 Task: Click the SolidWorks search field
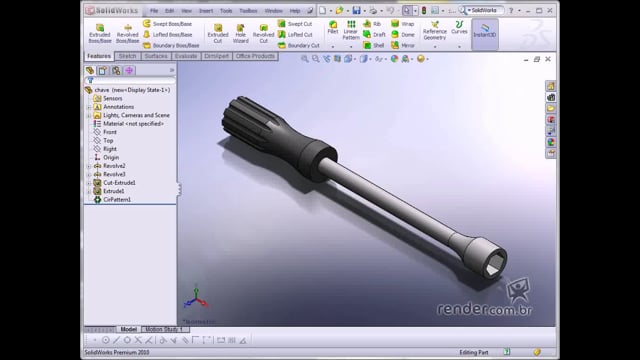[x=484, y=10]
